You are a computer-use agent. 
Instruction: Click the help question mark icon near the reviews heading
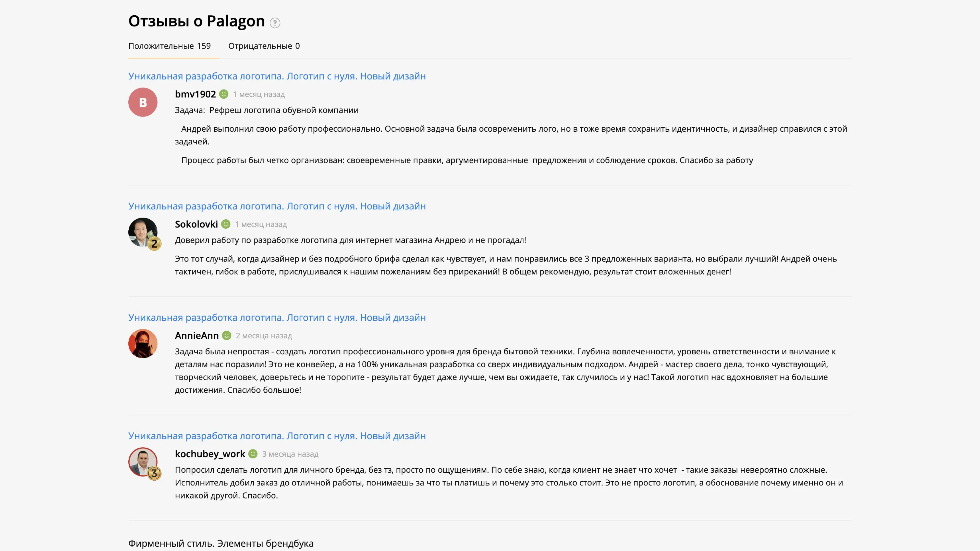pyautogui.click(x=275, y=23)
